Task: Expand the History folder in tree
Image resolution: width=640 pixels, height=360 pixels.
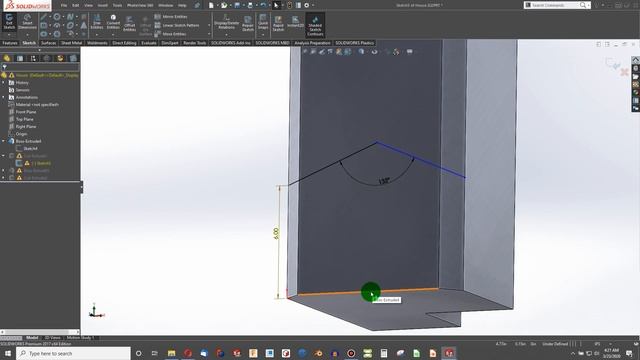Action: pos(4,82)
